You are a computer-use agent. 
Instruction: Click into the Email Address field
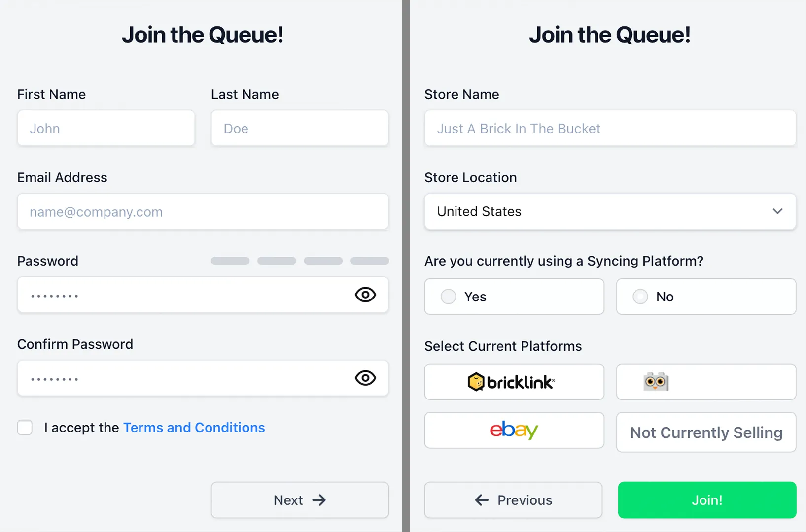click(203, 211)
